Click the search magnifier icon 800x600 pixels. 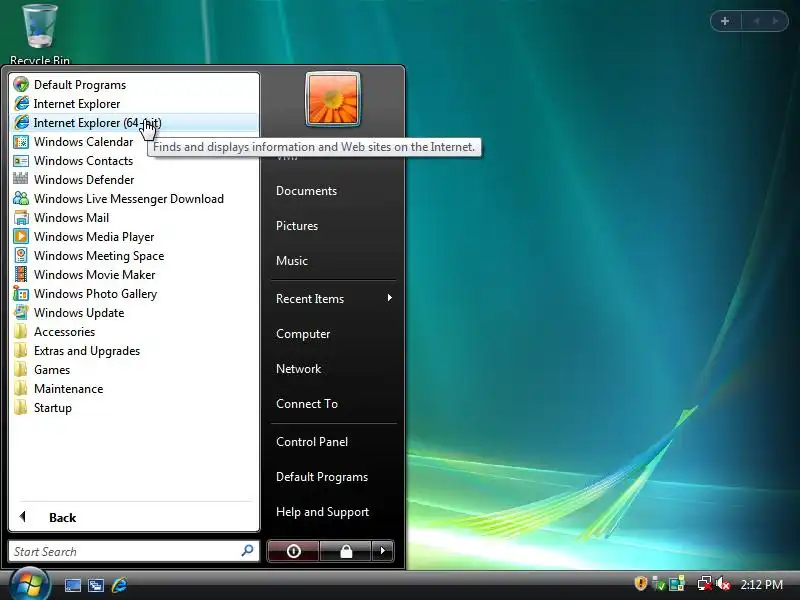pos(247,551)
